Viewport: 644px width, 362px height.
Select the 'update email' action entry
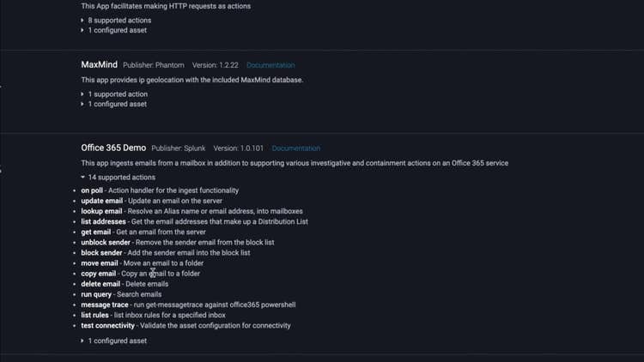pos(102,201)
